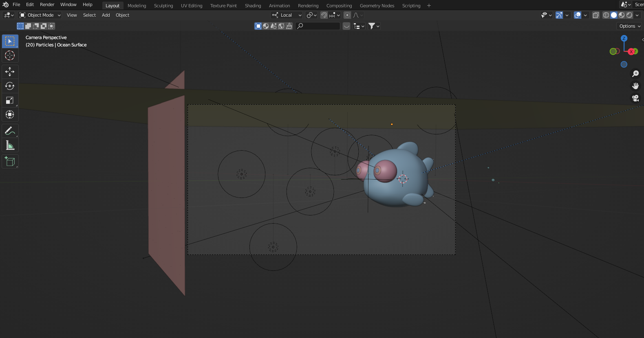Viewport: 644px width, 338px height.
Task: Open the Window menu
Action: point(68,4)
